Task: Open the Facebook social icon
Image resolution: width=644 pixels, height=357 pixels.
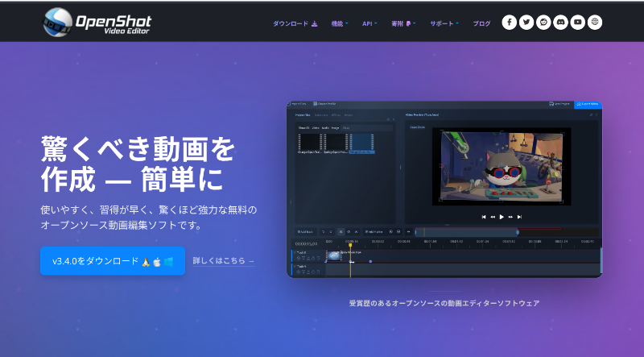Action: click(510, 23)
